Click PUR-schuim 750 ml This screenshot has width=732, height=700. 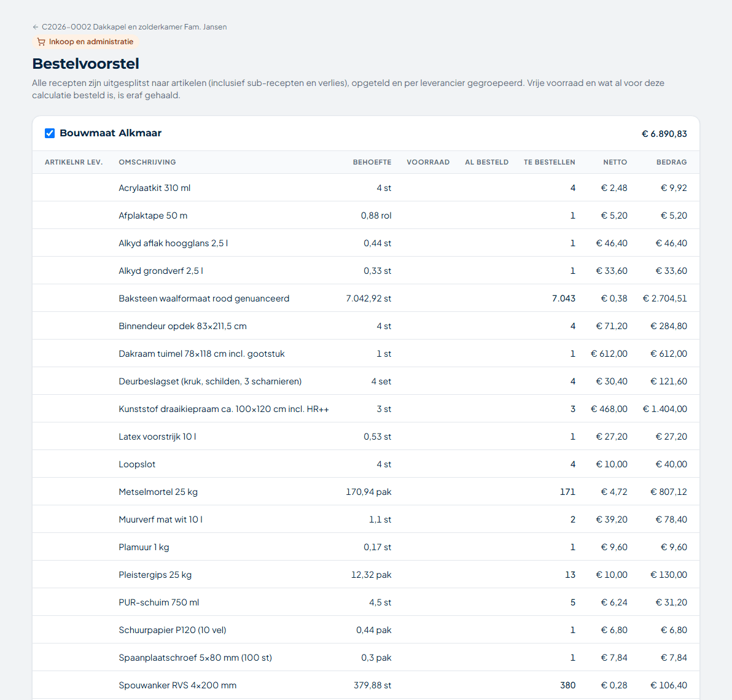coord(158,602)
